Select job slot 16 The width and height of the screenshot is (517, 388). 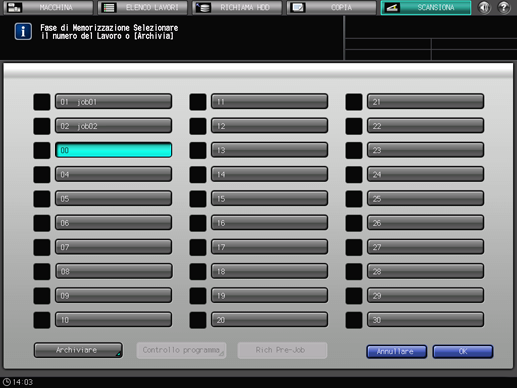(x=270, y=223)
